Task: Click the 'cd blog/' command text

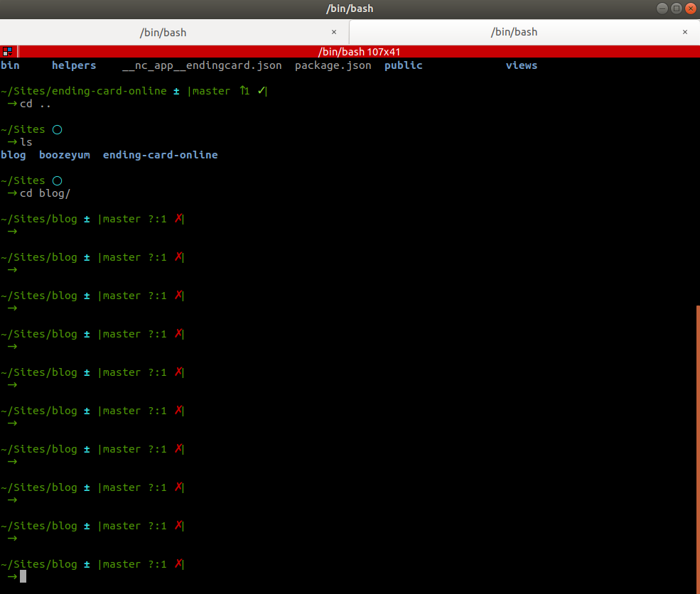Action: tap(45, 193)
